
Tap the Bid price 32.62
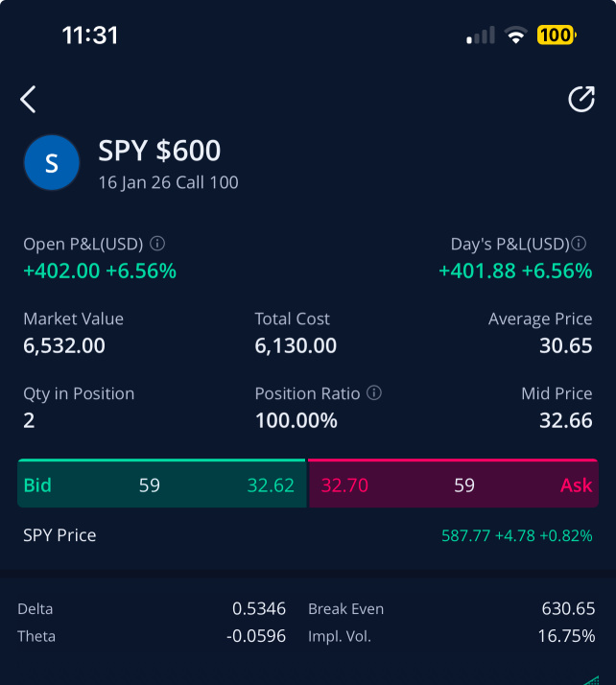271,485
